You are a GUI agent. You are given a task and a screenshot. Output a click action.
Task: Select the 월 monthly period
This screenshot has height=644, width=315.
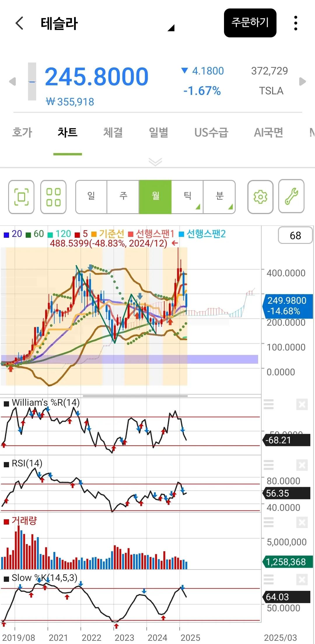pyautogui.click(x=155, y=197)
